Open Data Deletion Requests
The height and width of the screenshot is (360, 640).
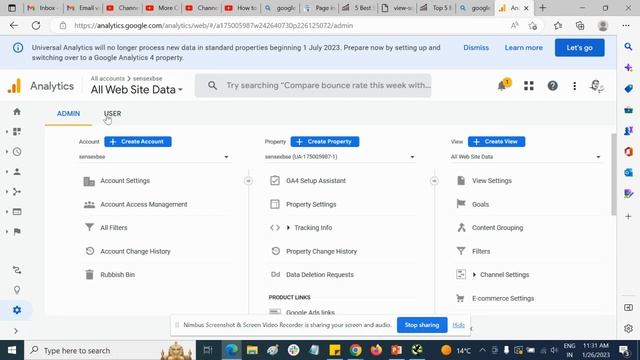click(x=320, y=275)
